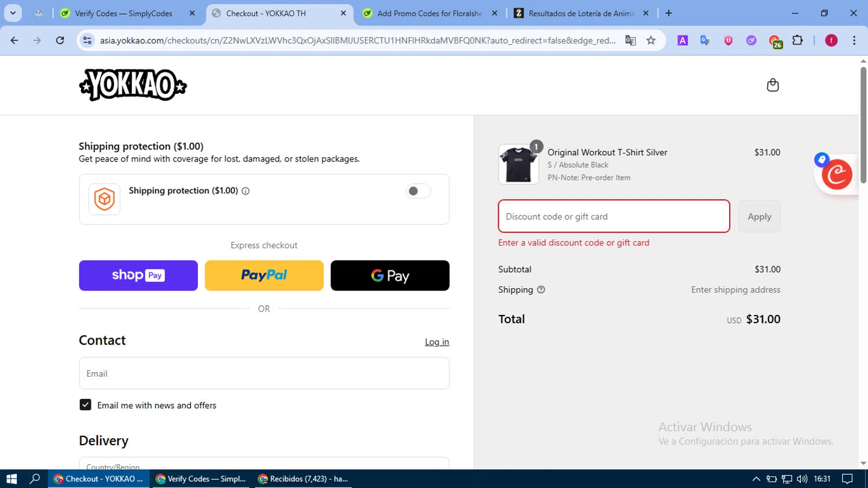Viewport: 868px width, 488px height.
Task: Pay with Google Pay
Action: coord(390,275)
